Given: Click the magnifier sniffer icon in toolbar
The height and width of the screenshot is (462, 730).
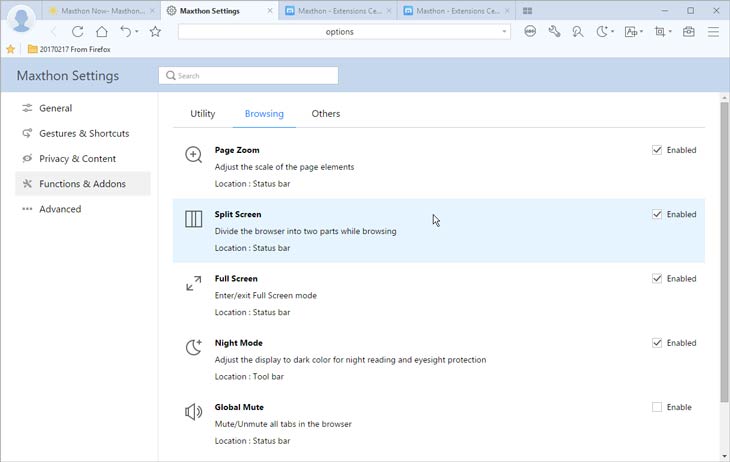Looking at the screenshot, I should [578, 31].
